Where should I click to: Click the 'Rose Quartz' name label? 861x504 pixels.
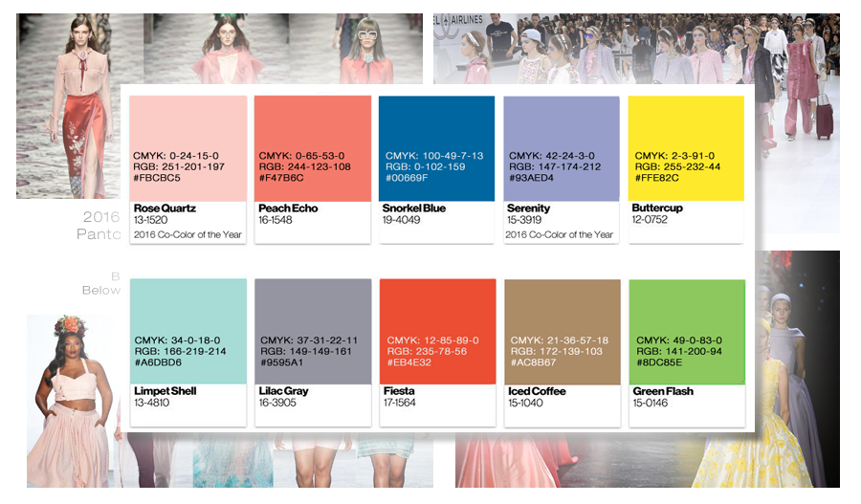tap(165, 208)
